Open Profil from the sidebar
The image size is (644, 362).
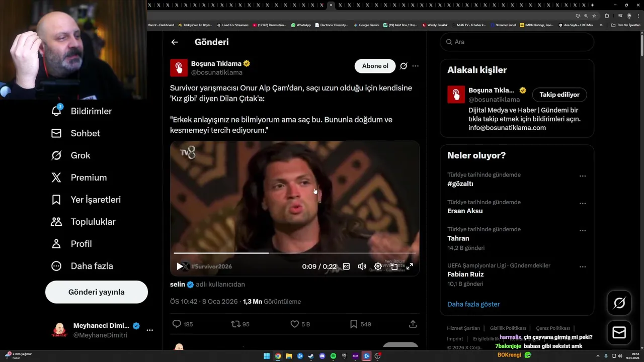point(71,244)
